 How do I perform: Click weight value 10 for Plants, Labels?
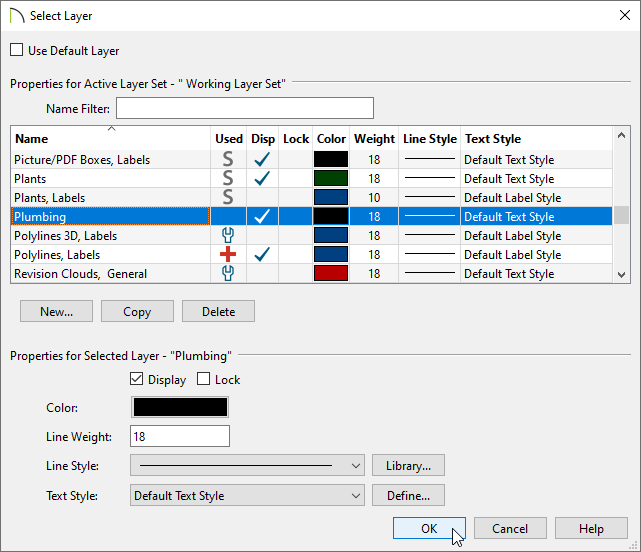(x=374, y=197)
